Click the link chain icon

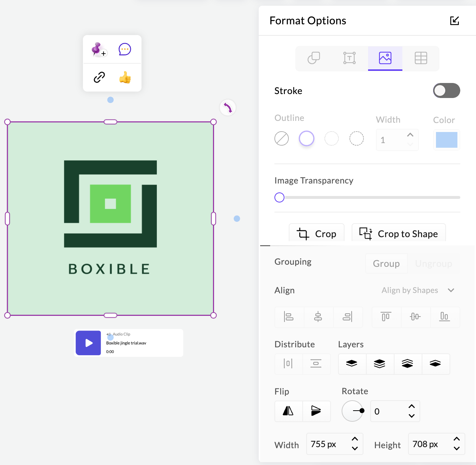(x=99, y=77)
